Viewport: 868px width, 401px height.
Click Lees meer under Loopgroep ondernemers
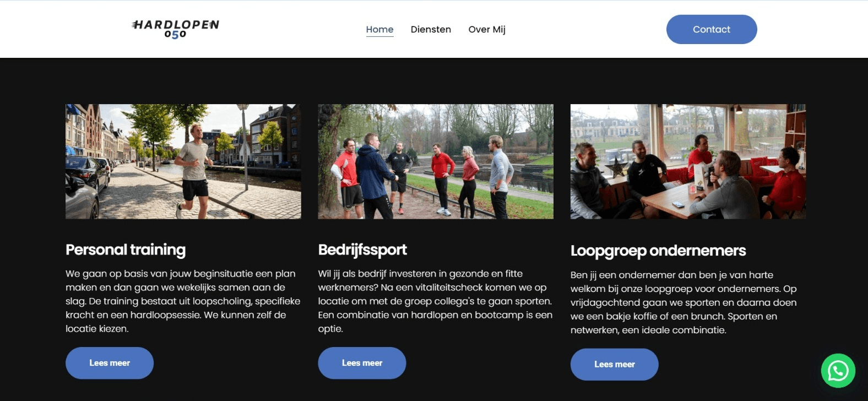[614, 364]
